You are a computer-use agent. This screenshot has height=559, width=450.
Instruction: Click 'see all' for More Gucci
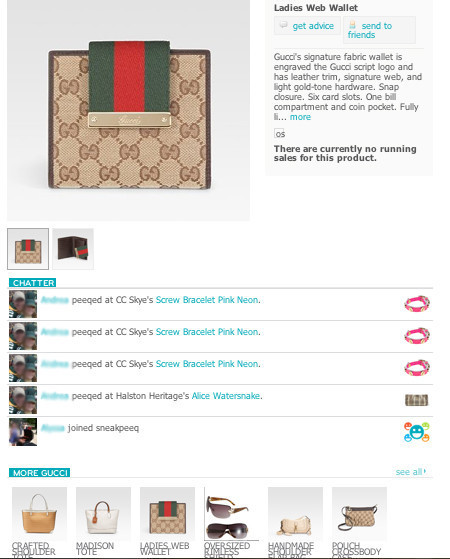(410, 472)
